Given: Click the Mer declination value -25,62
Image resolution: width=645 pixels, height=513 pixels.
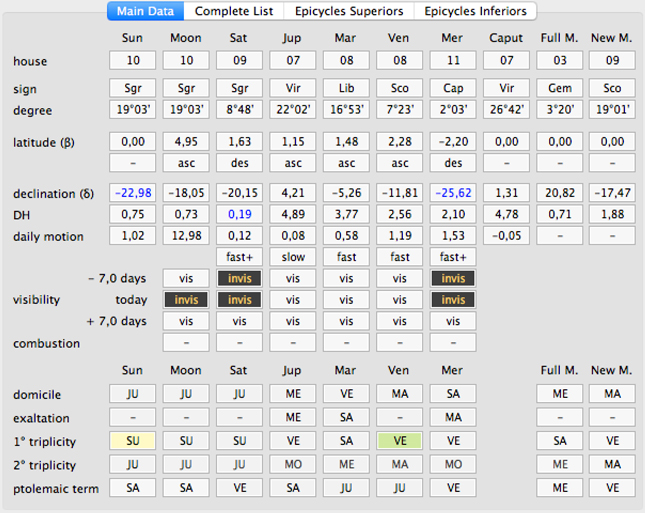Looking at the screenshot, I should [453, 193].
